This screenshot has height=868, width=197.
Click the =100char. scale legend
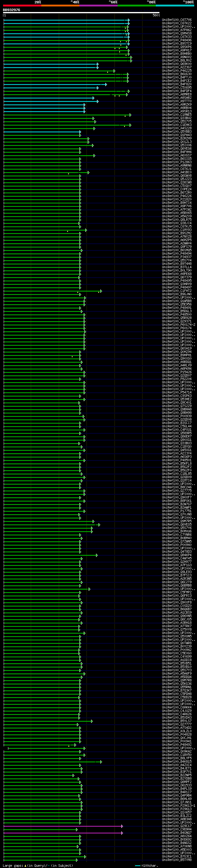(x=146, y=866)
